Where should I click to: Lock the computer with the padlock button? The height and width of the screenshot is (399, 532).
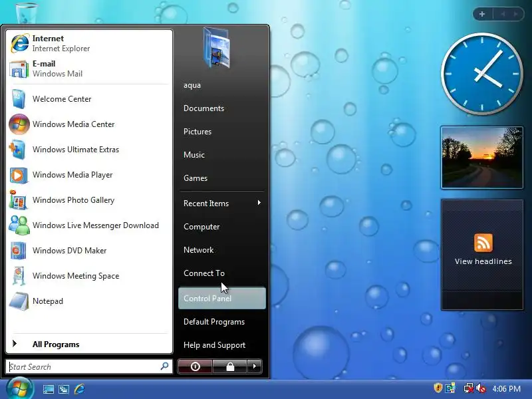coord(230,366)
